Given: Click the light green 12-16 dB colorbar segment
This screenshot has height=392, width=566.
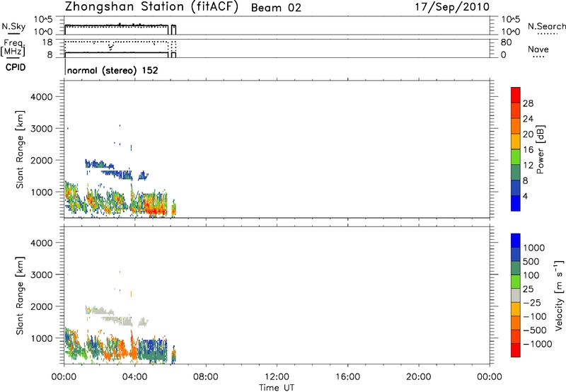Looking at the screenshot, I should click(x=516, y=156).
